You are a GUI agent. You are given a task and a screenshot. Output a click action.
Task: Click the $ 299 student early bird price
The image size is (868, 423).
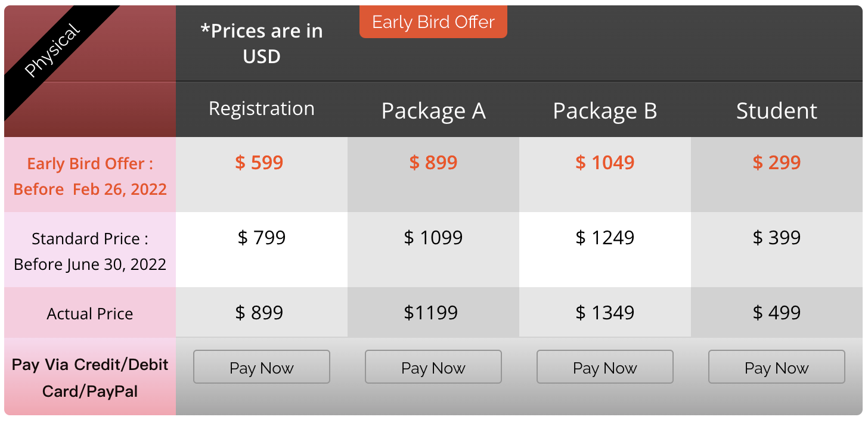[x=776, y=163]
